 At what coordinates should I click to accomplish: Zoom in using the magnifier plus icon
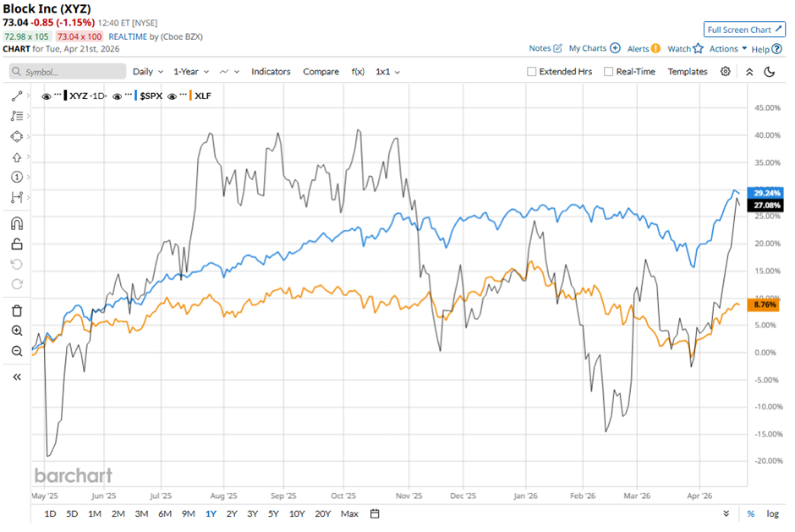[17, 332]
